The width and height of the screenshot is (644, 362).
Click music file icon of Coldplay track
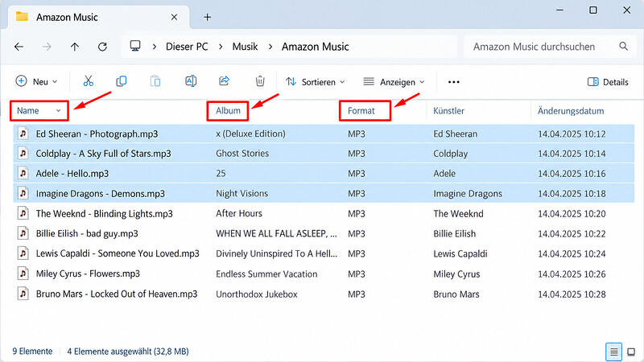click(x=23, y=153)
